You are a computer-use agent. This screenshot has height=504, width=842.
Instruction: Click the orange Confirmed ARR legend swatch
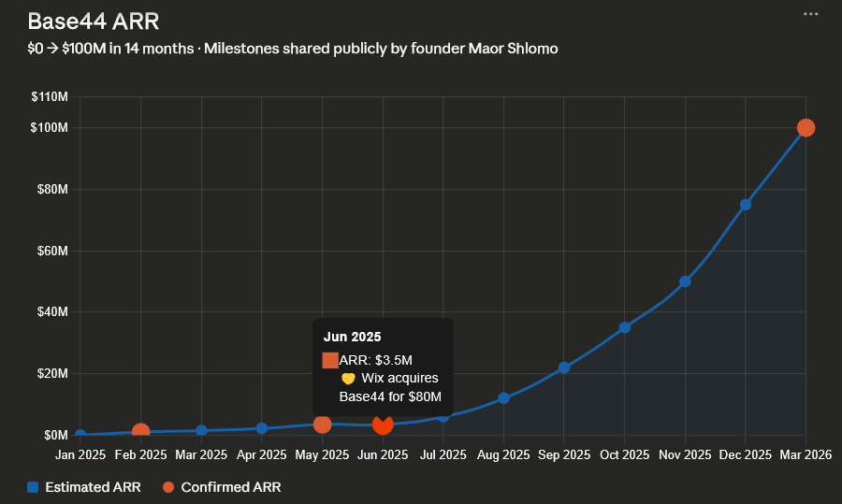tap(168, 487)
